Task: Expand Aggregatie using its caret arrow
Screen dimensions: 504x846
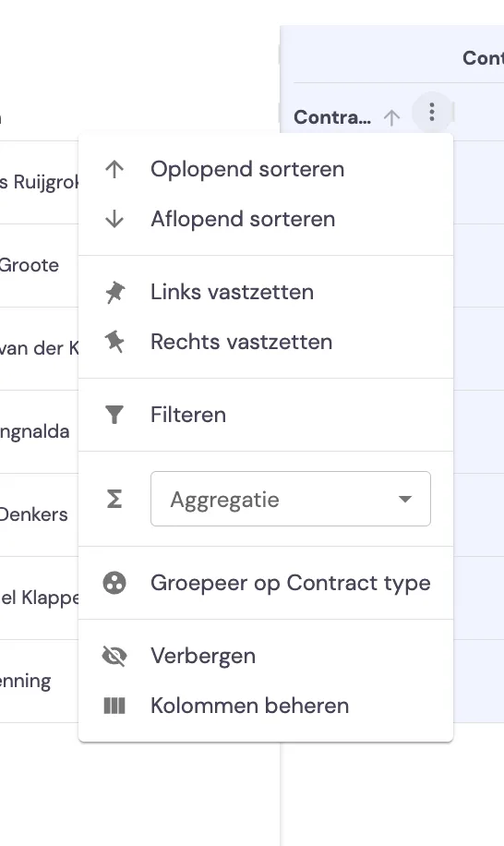Action: pyautogui.click(x=405, y=499)
